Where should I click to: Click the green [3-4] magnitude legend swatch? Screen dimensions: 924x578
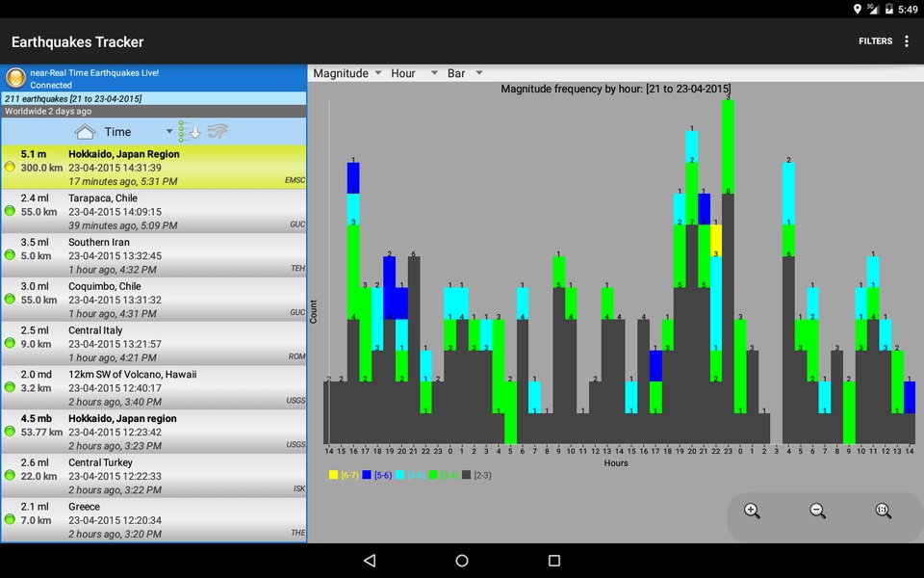click(x=433, y=475)
